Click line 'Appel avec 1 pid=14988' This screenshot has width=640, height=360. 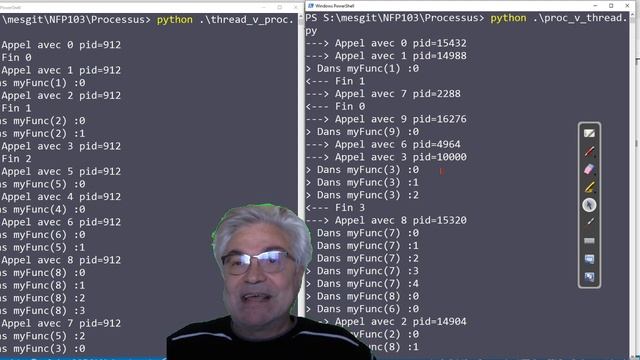click(386, 56)
